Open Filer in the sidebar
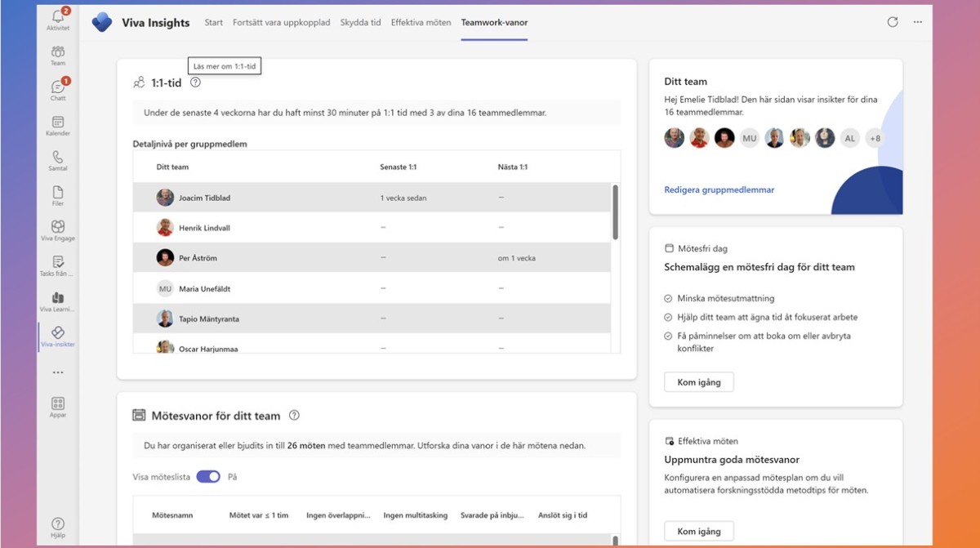The height and width of the screenshot is (548, 980). pyautogui.click(x=58, y=196)
